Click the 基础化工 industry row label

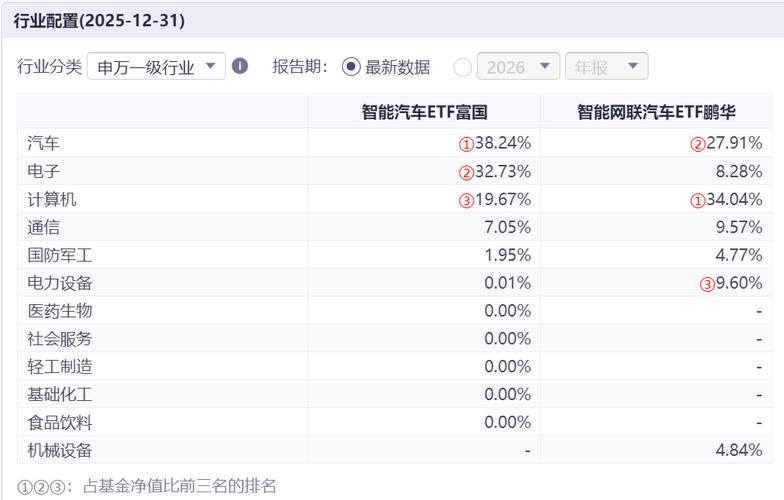click(60, 394)
